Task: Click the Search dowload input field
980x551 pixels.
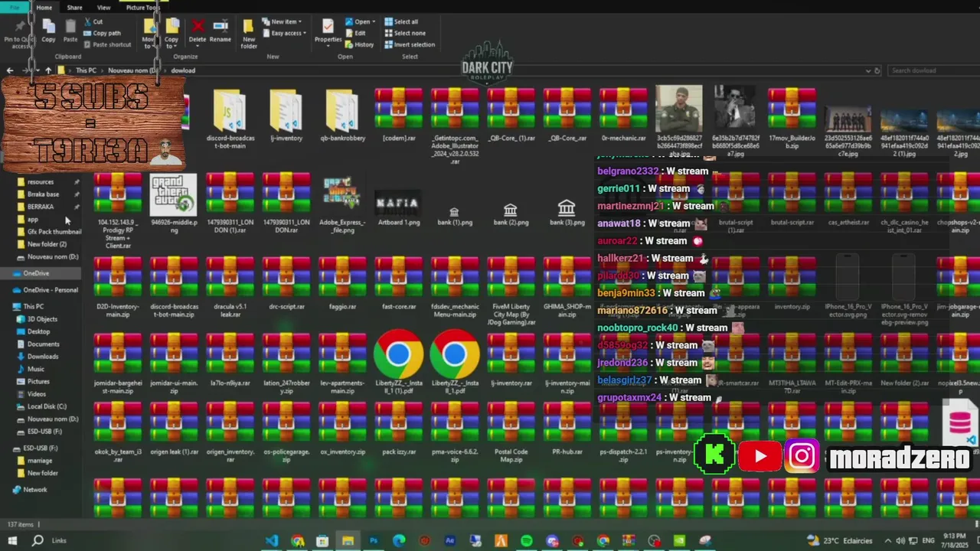Action: (x=933, y=70)
